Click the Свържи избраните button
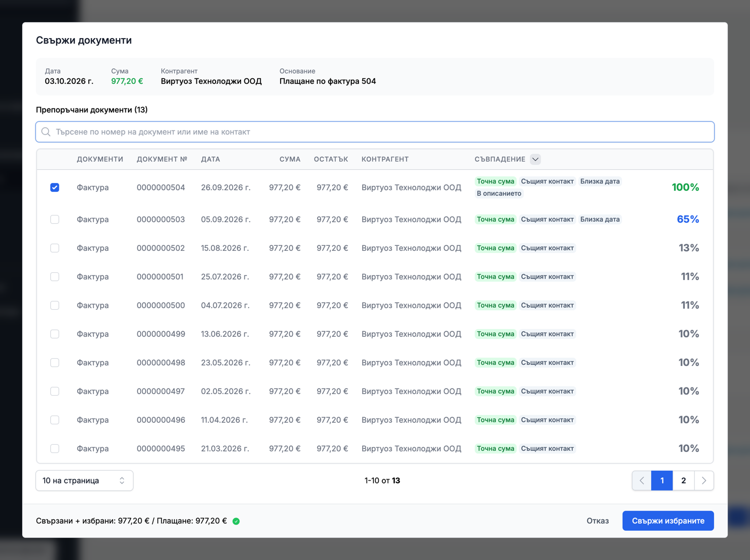This screenshot has height=560, width=750. 668,521
